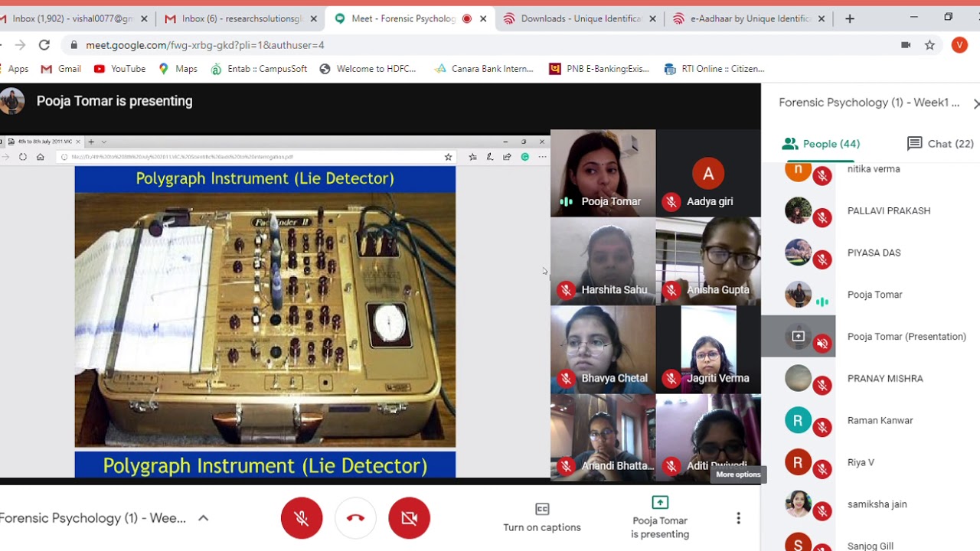Open the Gmail bookmark
The width and height of the screenshot is (980, 551).
(x=61, y=69)
